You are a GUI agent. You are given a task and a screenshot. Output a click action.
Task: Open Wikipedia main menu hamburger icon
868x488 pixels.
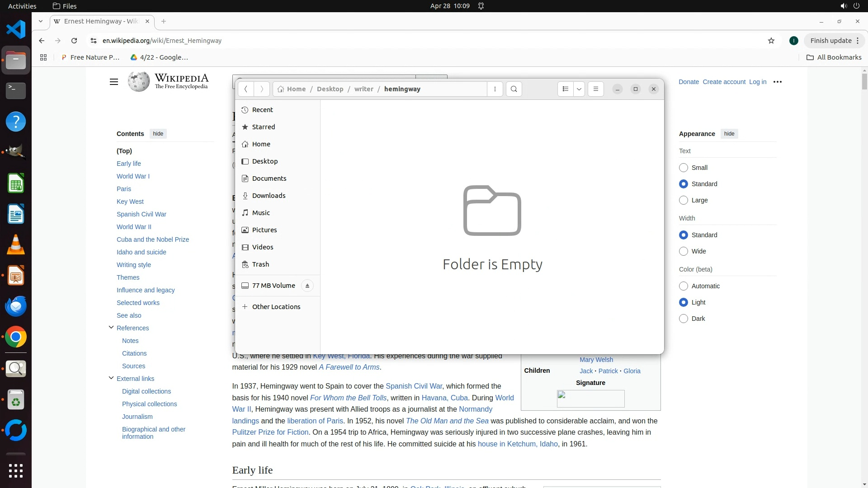click(x=113, y=82)
